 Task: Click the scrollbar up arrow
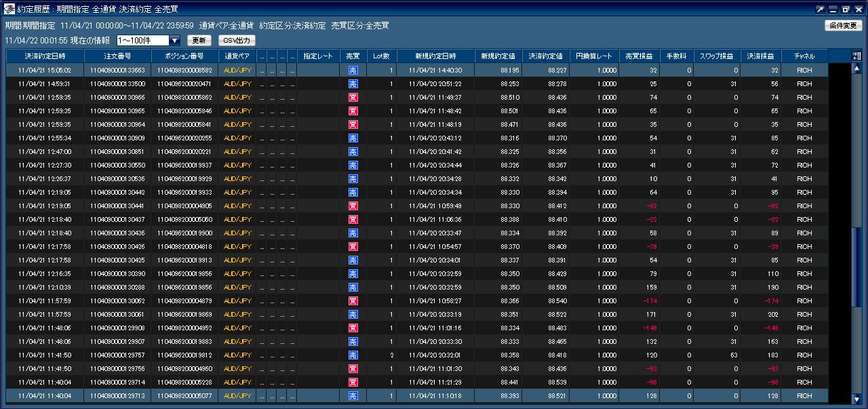(x=856, y=69)
